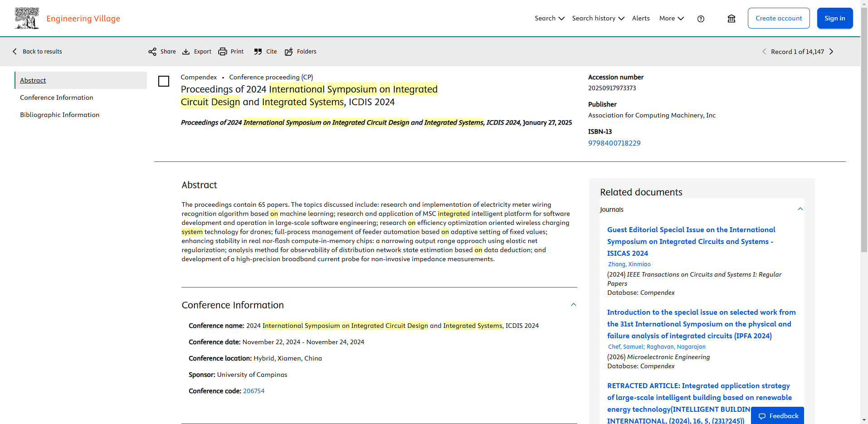868x424 pixels.
Task: Click the Engineering Village tree logo
Action: coord(27,18)
